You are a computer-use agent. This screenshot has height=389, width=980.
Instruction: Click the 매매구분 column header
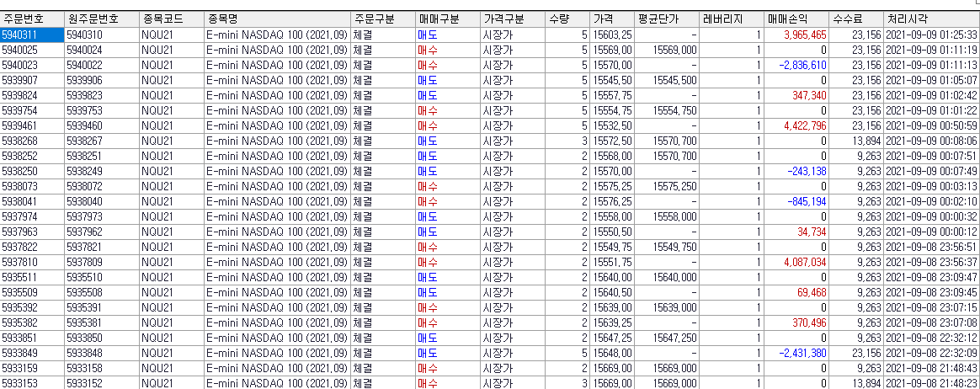[448, 19]
